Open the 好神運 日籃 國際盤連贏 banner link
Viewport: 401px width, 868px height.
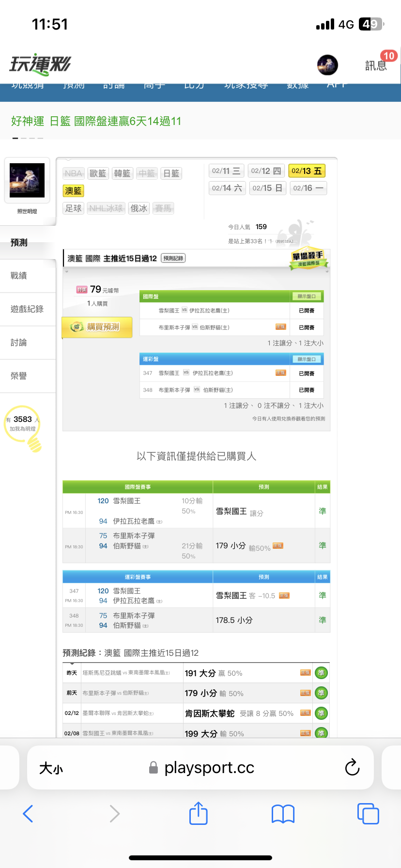click(x=96, y=121)
